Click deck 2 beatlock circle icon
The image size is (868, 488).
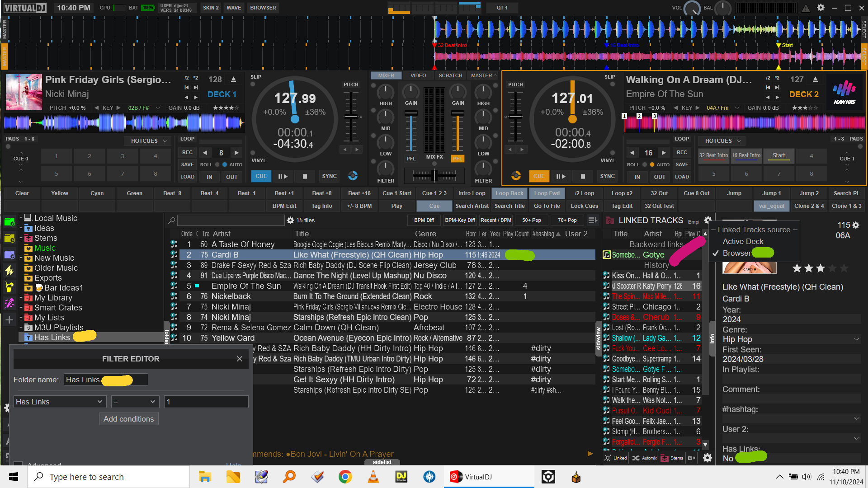pyautogui.click(x=516, y=176)
